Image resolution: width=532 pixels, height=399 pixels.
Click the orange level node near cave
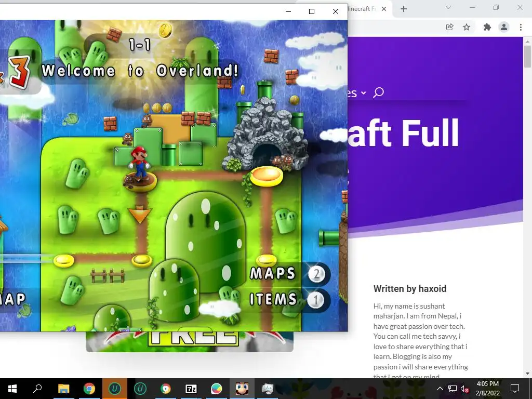pos(267,176)
